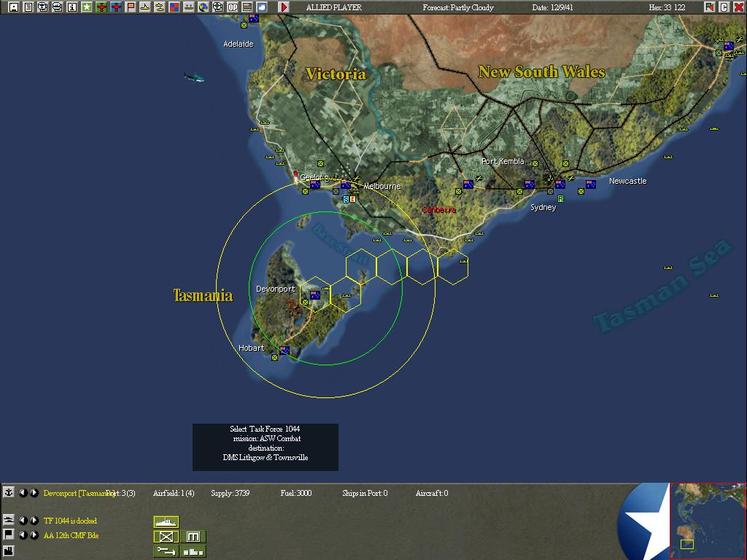Open the orange flag units list icon

click(x=131, y=7)
